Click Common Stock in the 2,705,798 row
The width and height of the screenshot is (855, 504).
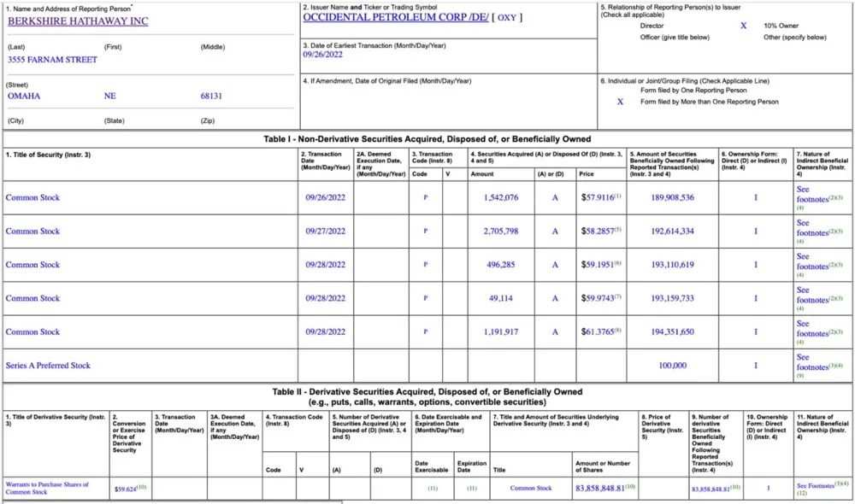[x=32, y=231]
